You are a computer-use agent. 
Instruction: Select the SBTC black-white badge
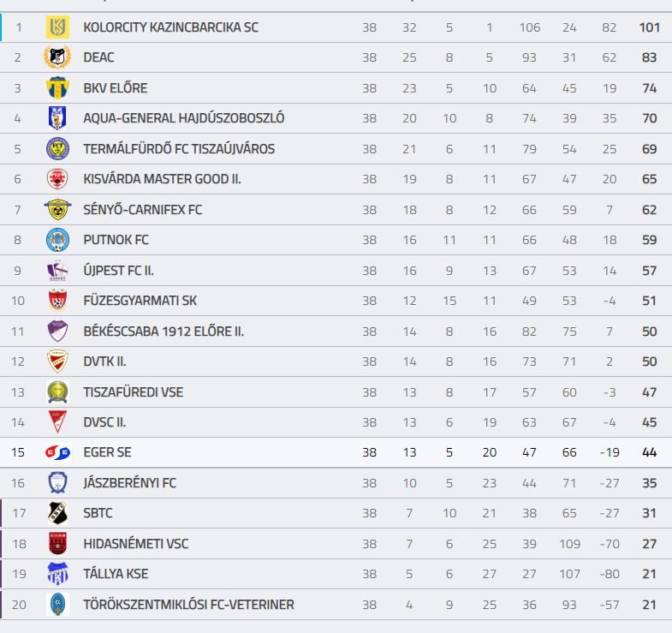coord(57,513)
